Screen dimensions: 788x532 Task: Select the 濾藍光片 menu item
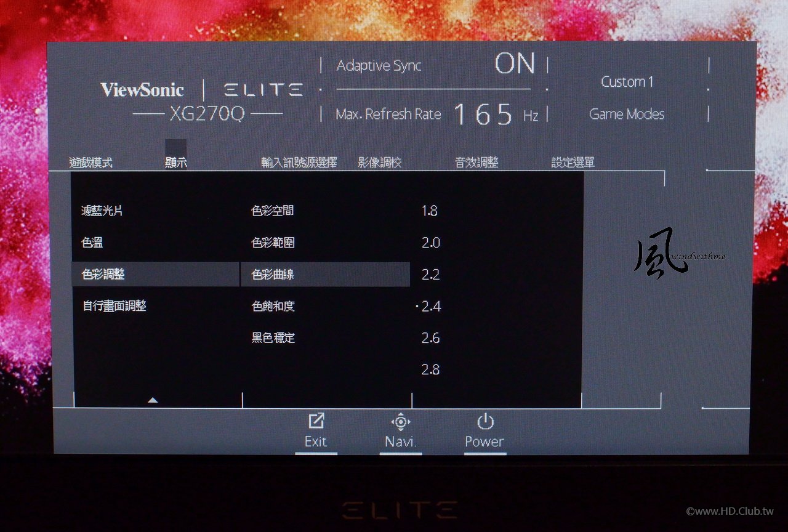click(102, 211)
